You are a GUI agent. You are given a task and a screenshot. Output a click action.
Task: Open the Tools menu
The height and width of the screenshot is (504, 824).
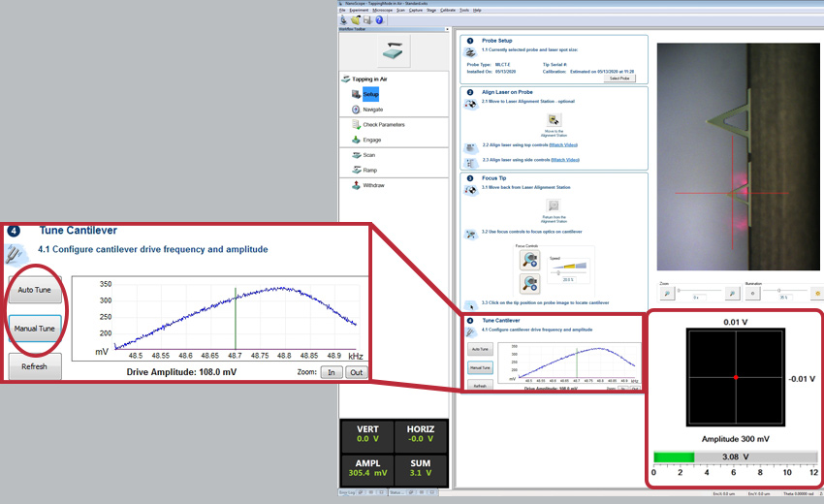point(464,10)
